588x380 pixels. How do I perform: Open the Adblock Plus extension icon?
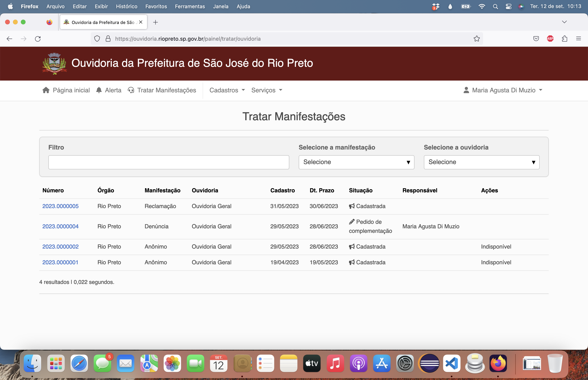tap(550, 39)
